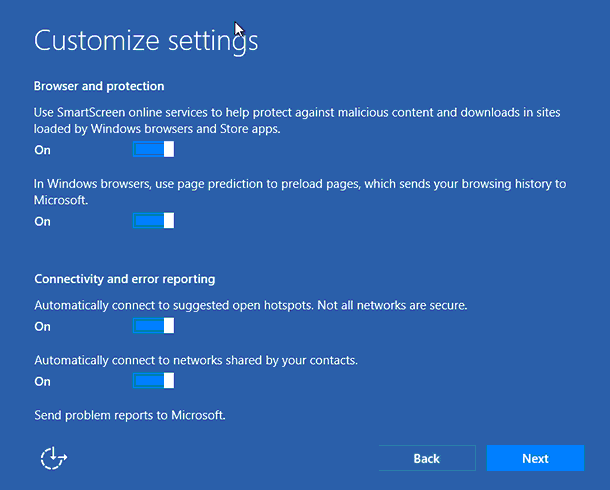The image size is (610, 490).
Task: Disable page prediction preload toggle
Action: click(x=153, y=221)
